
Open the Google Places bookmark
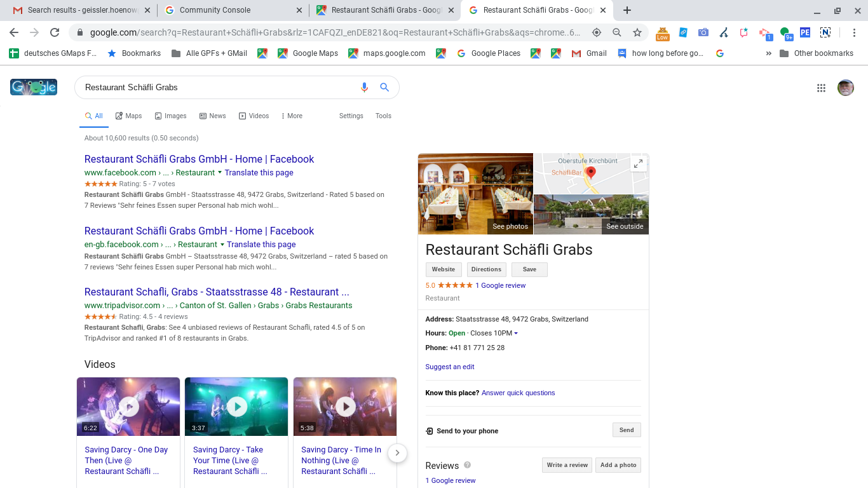coord(489,53)
